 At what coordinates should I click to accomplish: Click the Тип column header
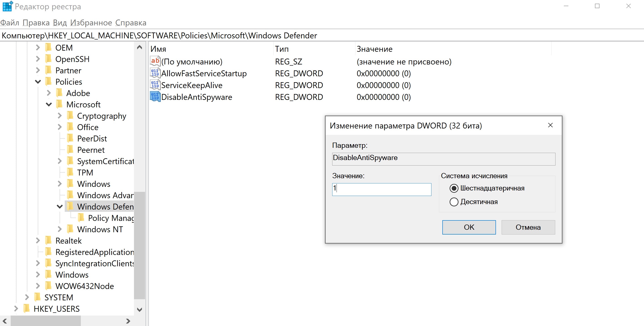pyautogui.click(x=314, y=49)
